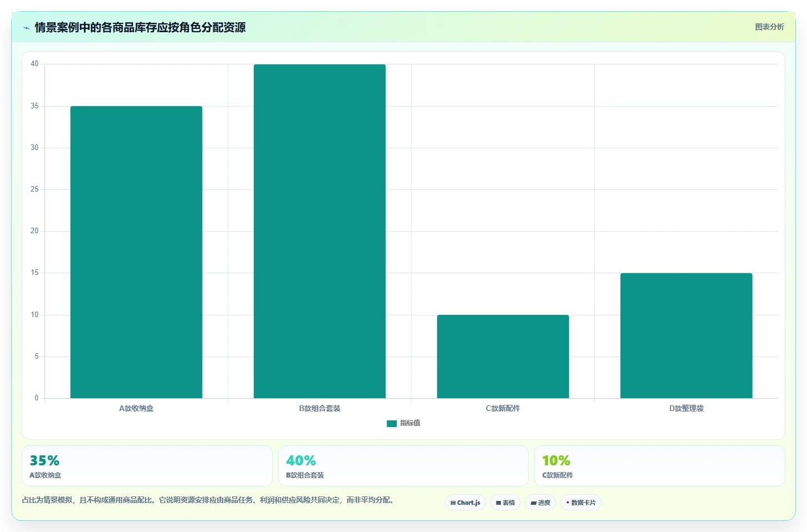This screenshot has height=532, width=807.
Task: Click the y-axis value 15
Action: (x=34, y=273)
